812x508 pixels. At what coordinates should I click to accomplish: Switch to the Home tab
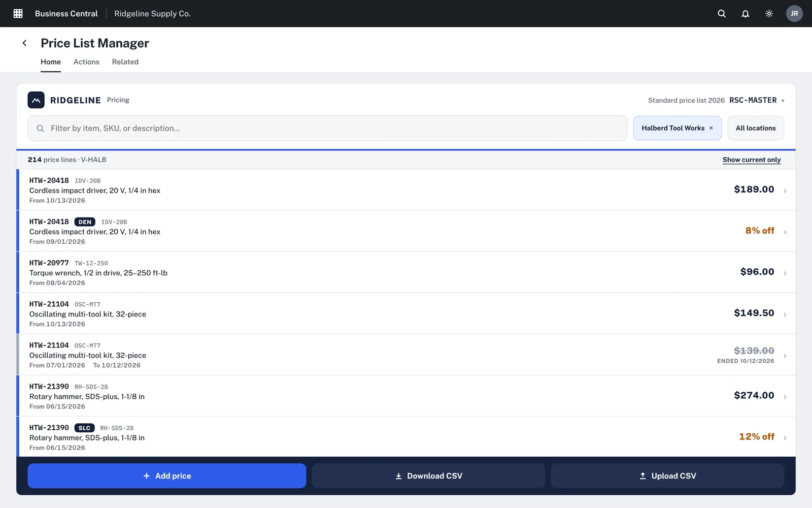point(51,62)
